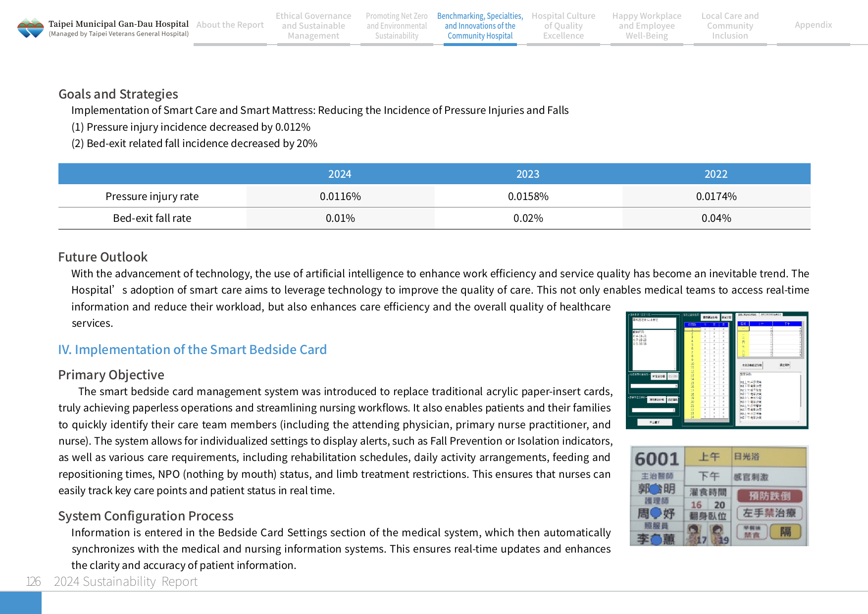Click heading IV. Implementation of the Smart Bedside Card

tap(193, 350)
